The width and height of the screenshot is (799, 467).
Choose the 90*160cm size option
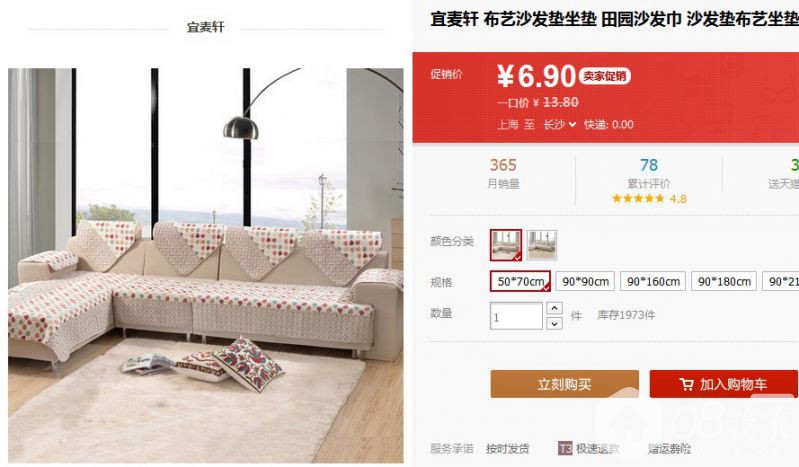(x=653, y=281)
